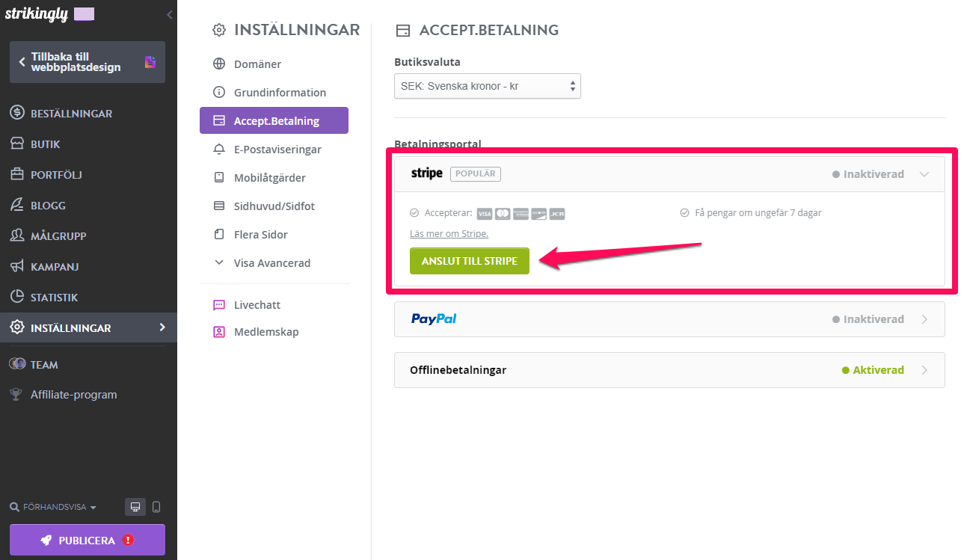The height and width of the screenshot is (560, 964).
Task: Click the document icon in Tillbaka button
Action: [150, 62]
